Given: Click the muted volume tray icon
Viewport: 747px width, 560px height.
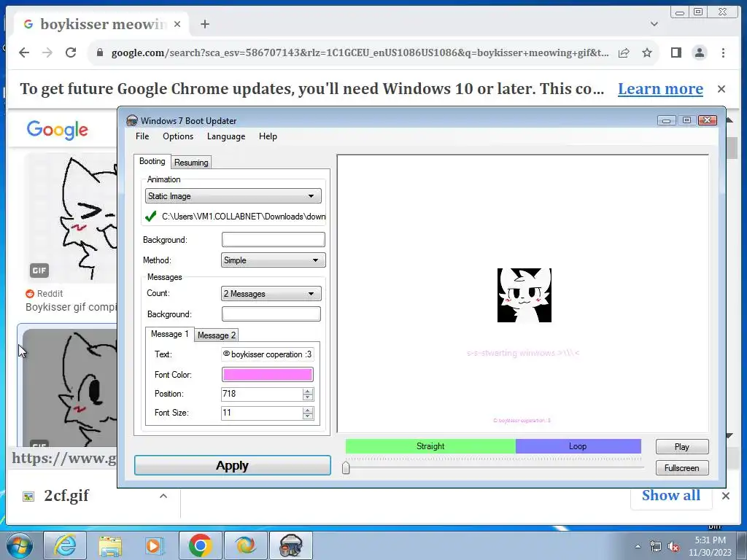Looking at the screenshot, I should pyautogui.click(x=673, y=547).
